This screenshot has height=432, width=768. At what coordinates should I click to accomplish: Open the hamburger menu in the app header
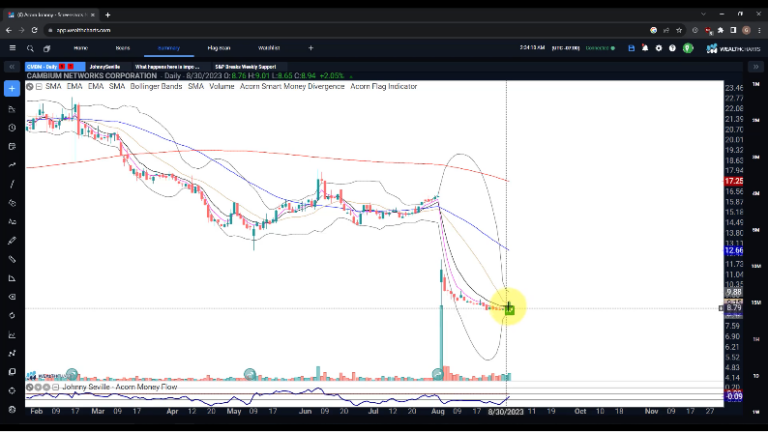12,48
